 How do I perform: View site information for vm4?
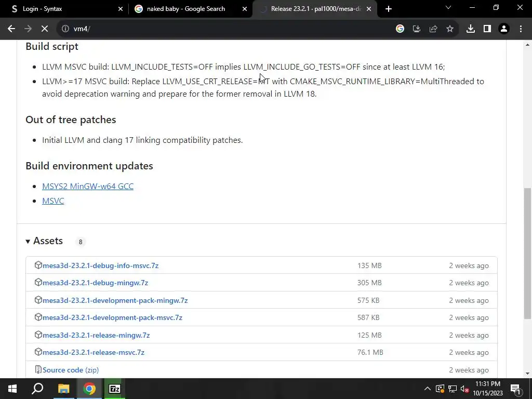click(65, 29)
